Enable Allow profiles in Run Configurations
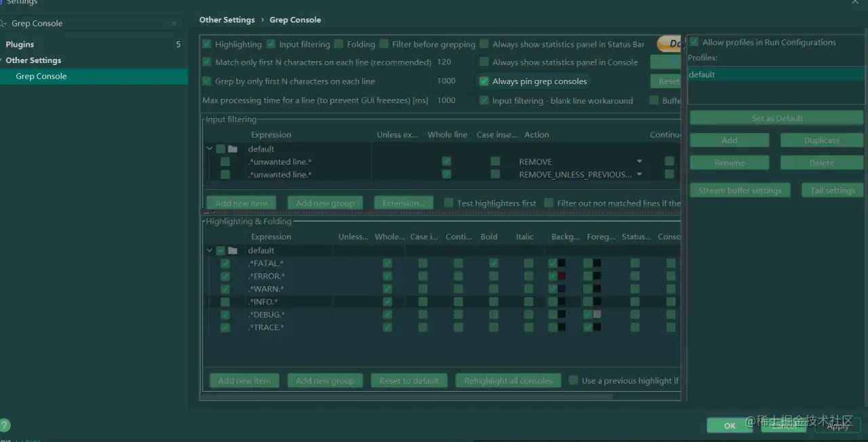The image size is (868, 442). [x=694, y=42]
